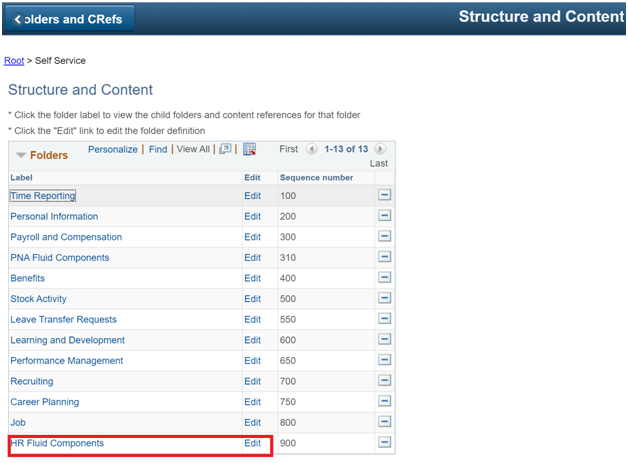This screenshot has height=463, width=628.
Task: Click Edit for HR Fluid Components
Action: click(252, 443)
